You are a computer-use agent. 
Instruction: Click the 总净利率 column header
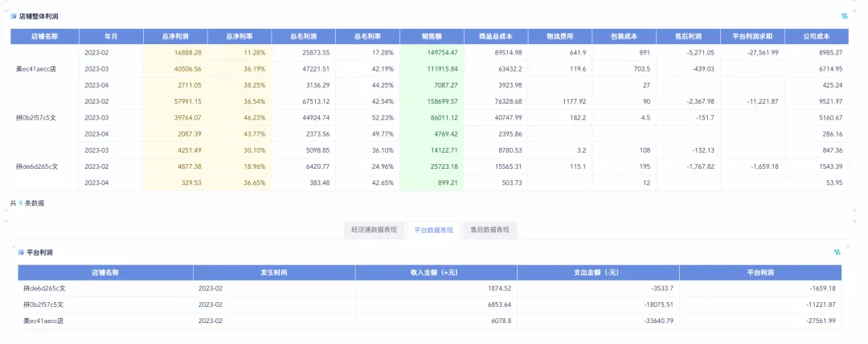(x=239, y=36)
